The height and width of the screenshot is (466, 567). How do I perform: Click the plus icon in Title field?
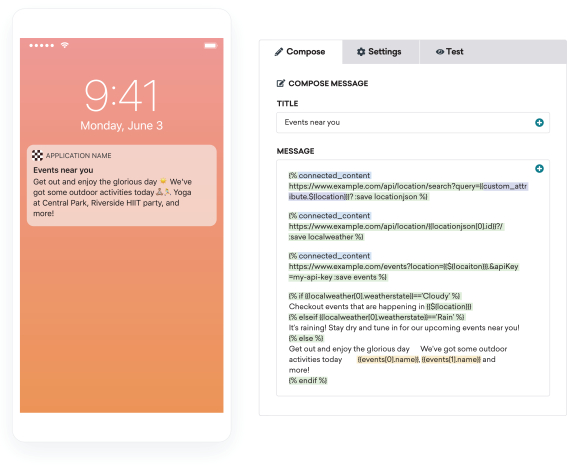[539, 123]
